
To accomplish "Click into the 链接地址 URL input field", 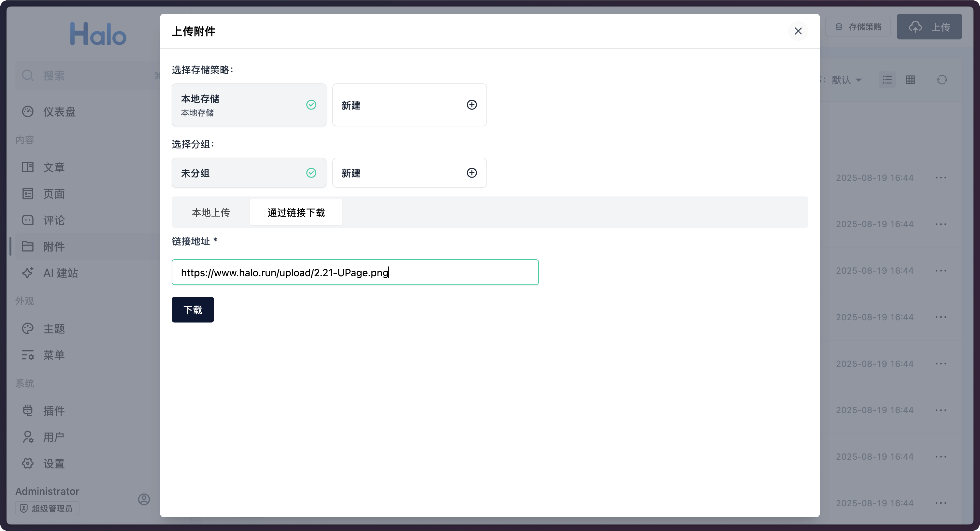I will [x=354, y=272].
